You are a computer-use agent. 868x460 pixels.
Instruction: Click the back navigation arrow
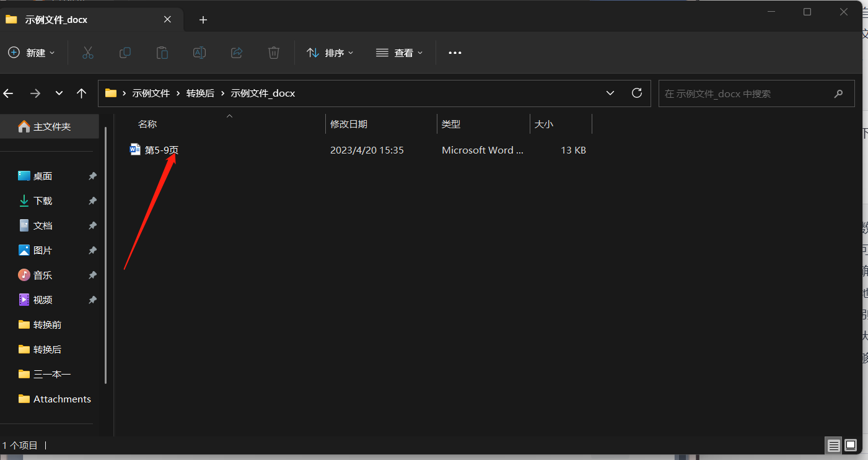(8, 93)
